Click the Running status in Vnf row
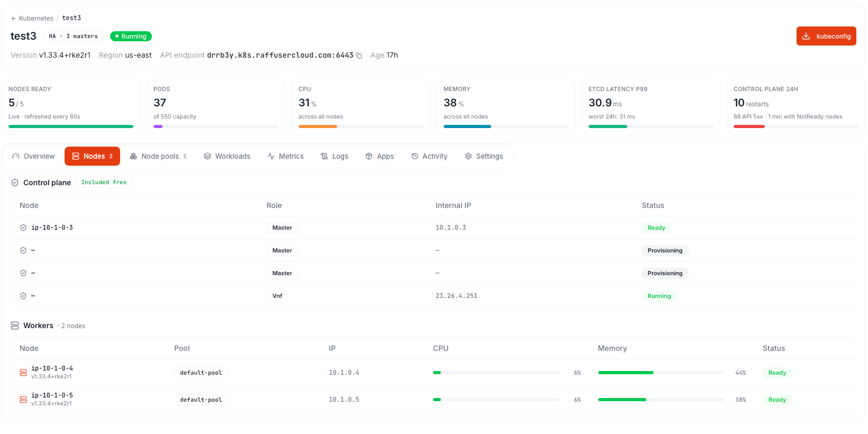 coord(659,296)
